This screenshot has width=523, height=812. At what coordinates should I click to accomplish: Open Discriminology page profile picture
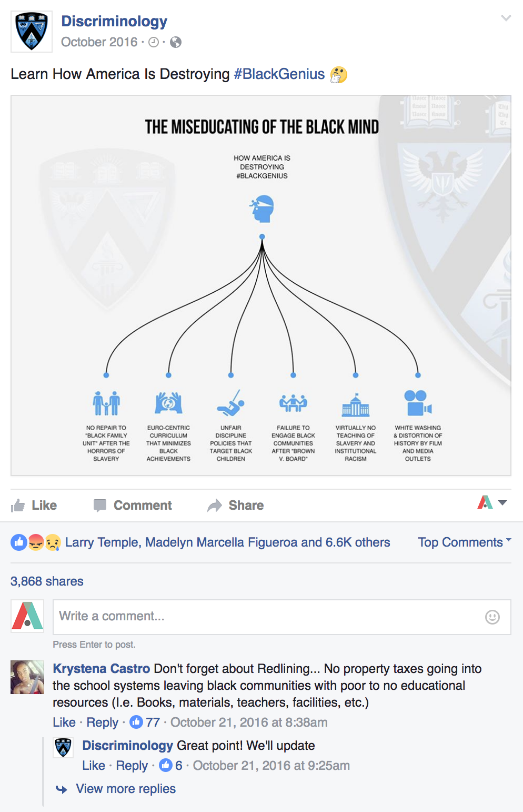pyautogui.click(x=32, y=32)
